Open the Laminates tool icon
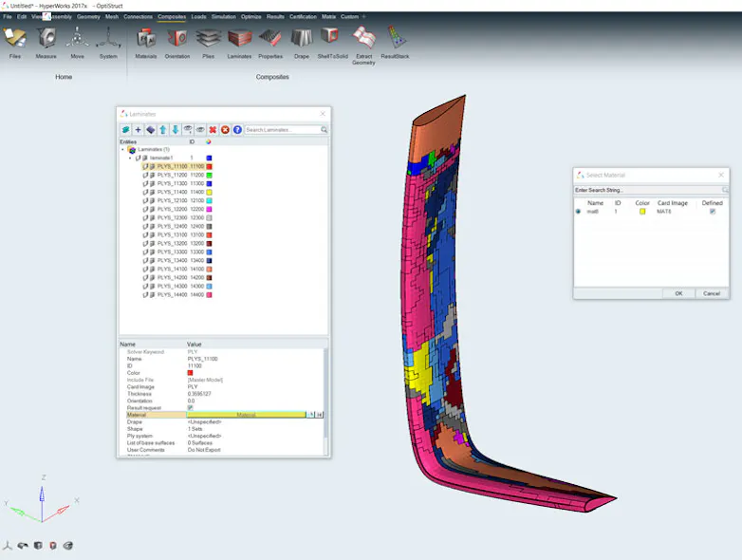The width and height of the screenshot is (742, 560). (x=239, y=38)
